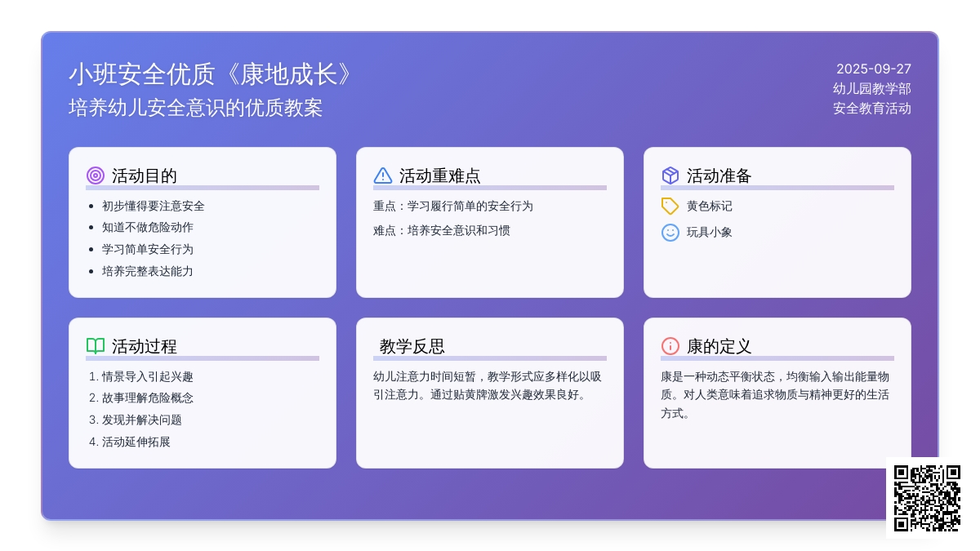Click the warning triangle icon beside 活动重难点
The height and width of the screenshot is (551, 980).
click(383, 176)
